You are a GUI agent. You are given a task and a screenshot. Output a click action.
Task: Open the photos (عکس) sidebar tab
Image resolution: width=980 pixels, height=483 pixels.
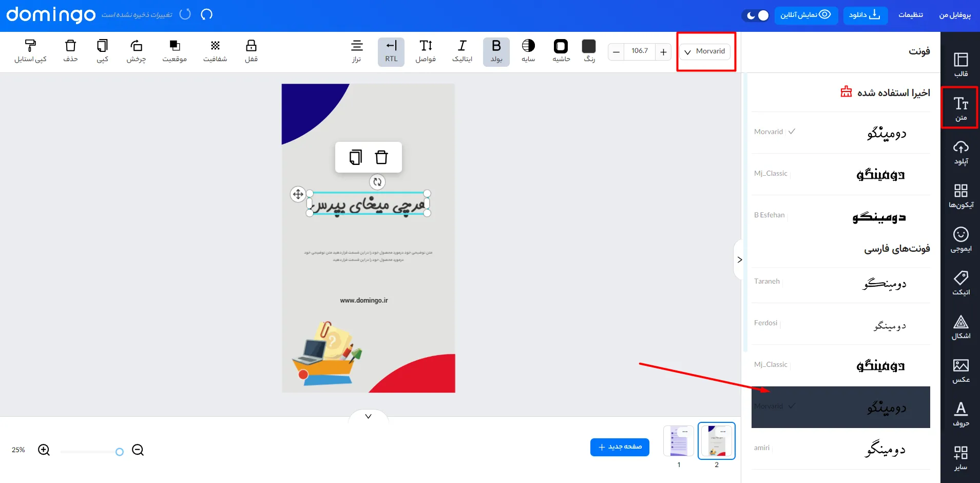(960, 370)
